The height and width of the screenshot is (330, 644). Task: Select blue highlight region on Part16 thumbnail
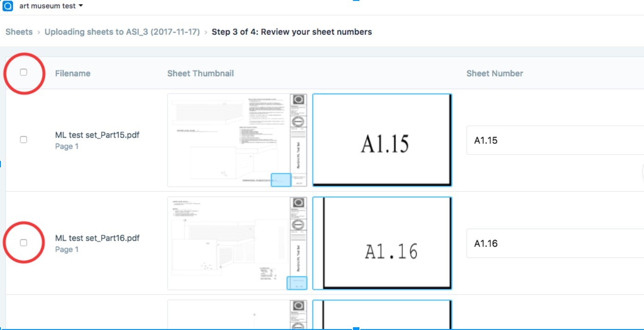click(297, 283)
